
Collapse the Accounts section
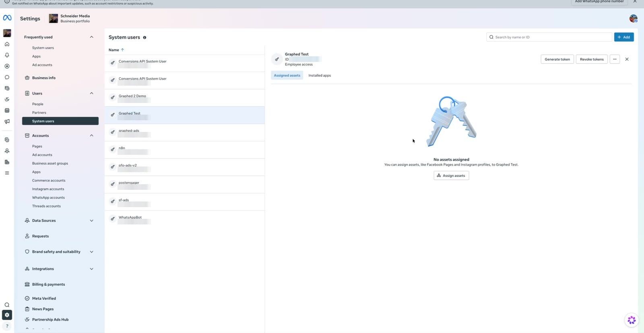coord(91,136)
